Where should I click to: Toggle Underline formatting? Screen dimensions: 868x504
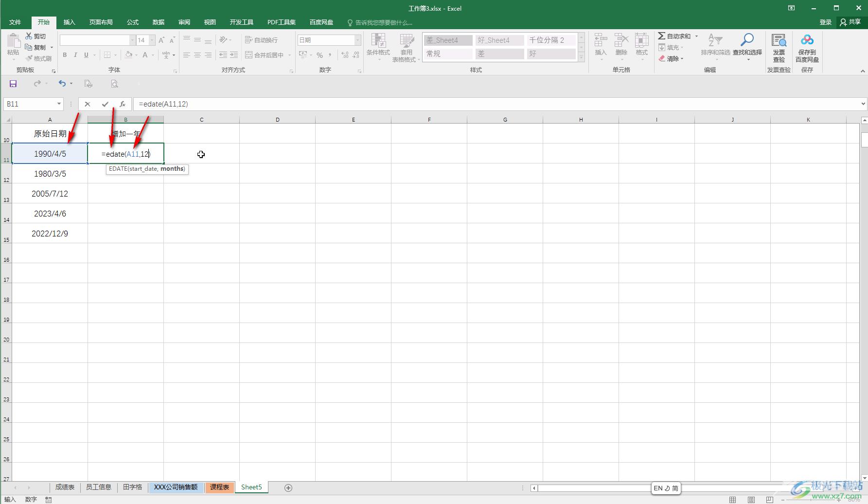tap(86, 55)
